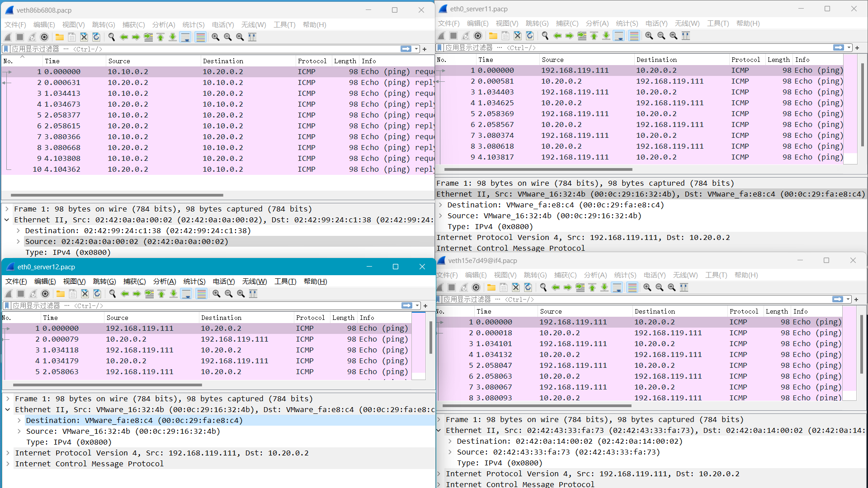This screenshot has height=488, width=868.
Task: Start capture icon in veth86b6808.pacp window
Action: 8,37
